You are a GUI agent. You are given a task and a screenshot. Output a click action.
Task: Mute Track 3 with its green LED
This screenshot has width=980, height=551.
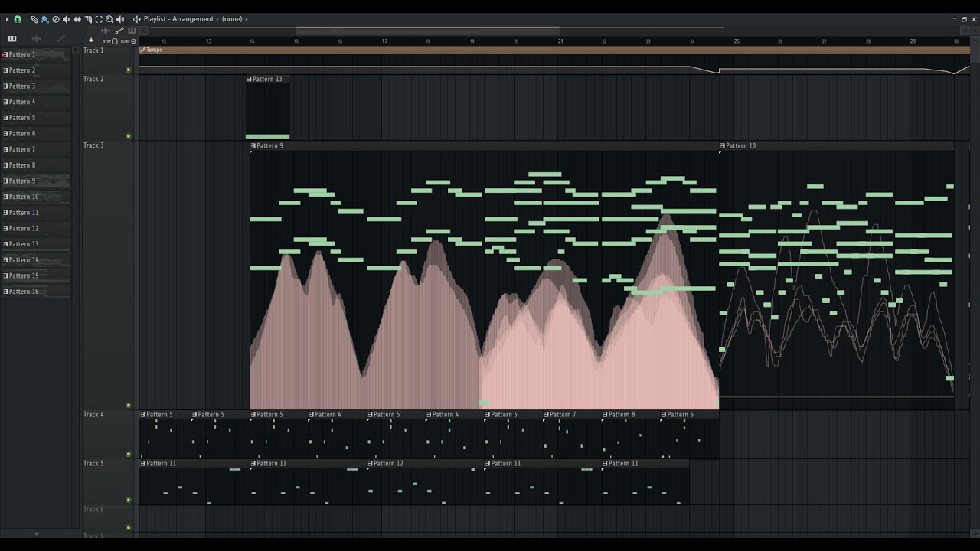(x=128, y=406)
